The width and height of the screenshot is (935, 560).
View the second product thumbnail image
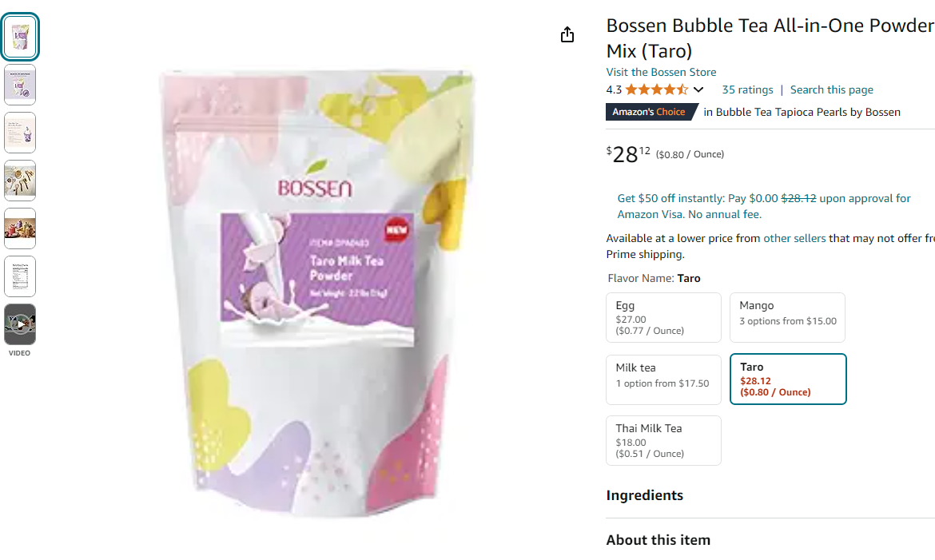20,85
